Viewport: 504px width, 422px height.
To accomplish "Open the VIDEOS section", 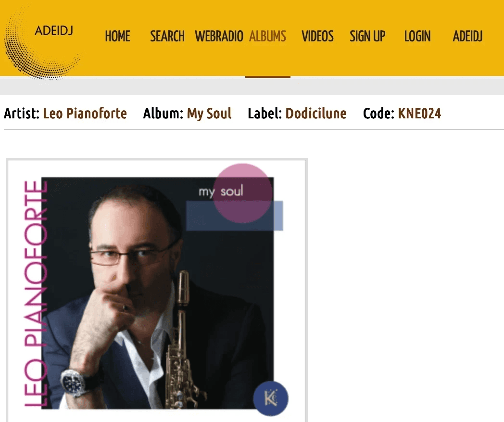I will (x=317, y=36).
